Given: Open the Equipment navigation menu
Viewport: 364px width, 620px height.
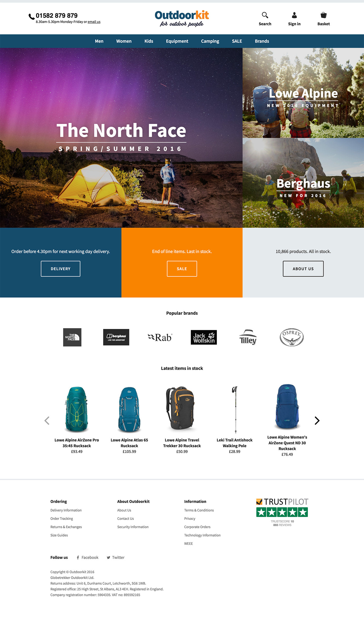Looking at the screenshot, I should [177, 41].
